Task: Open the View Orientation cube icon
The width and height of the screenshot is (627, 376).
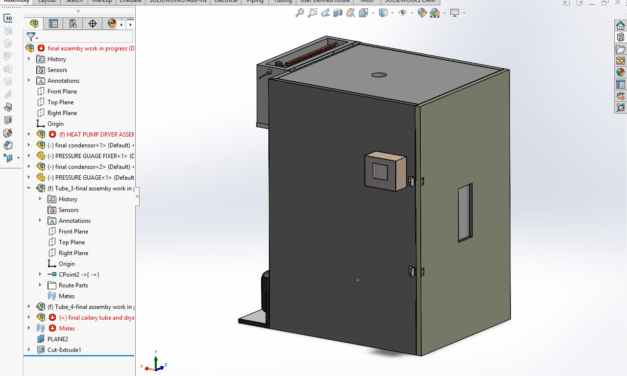Action: tap(363, 13)
